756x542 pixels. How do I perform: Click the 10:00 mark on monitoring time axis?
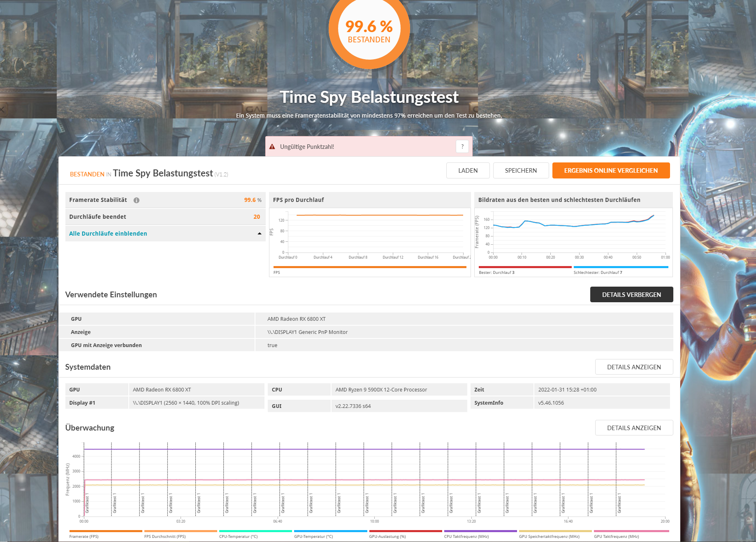tap(374, 521)
